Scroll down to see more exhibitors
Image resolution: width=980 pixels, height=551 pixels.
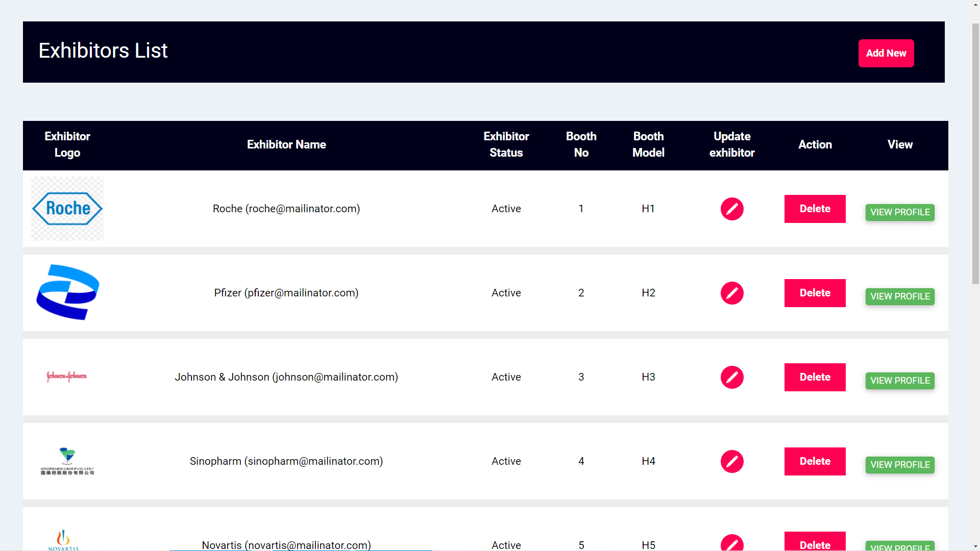coord(975,546)
